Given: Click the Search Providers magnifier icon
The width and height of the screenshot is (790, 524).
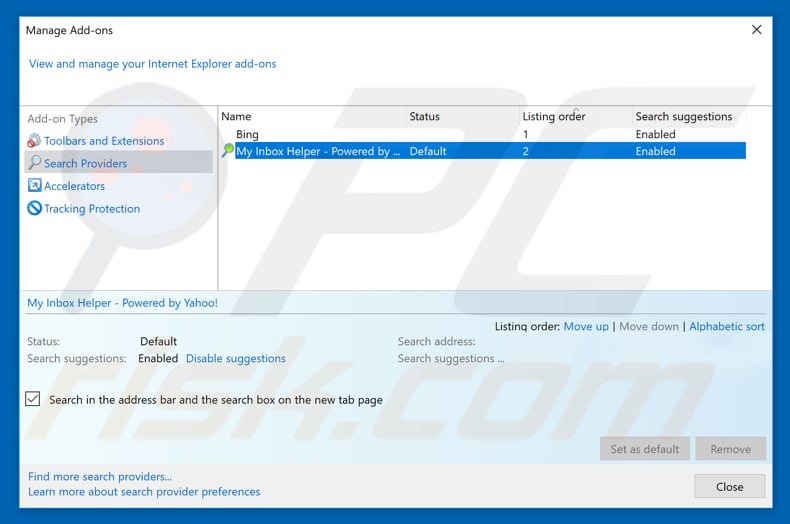Looking at the screenshot, I should pos(35,162).
